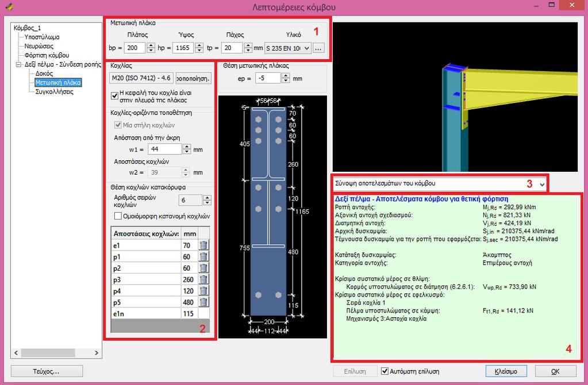Click the M20 (ISO 7412) - 4.6 bolt button

[142, 78]
